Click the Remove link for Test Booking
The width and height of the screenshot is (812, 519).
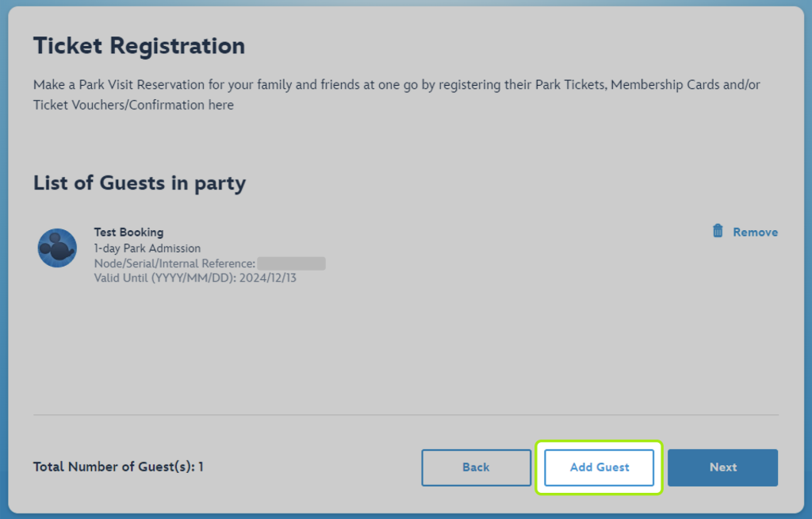click(x=755, y=233)
